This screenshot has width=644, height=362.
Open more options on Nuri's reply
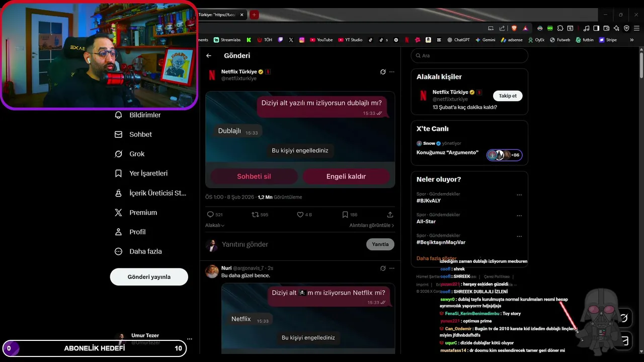coord(392,268)
